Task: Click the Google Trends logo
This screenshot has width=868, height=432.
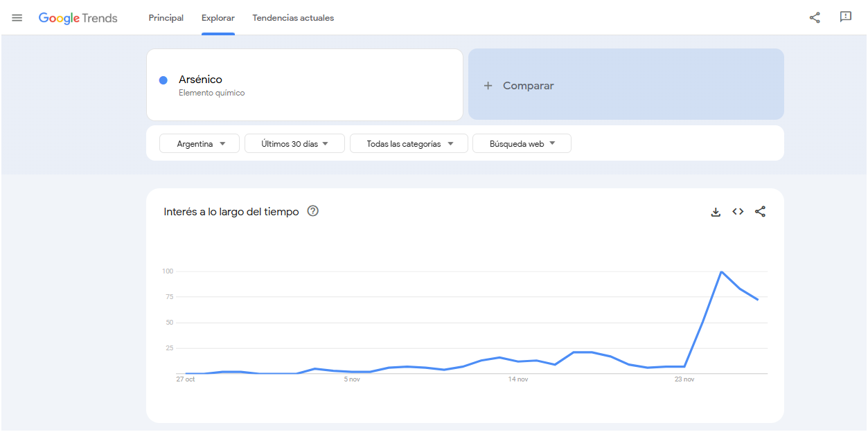Action: click(78, 18)
